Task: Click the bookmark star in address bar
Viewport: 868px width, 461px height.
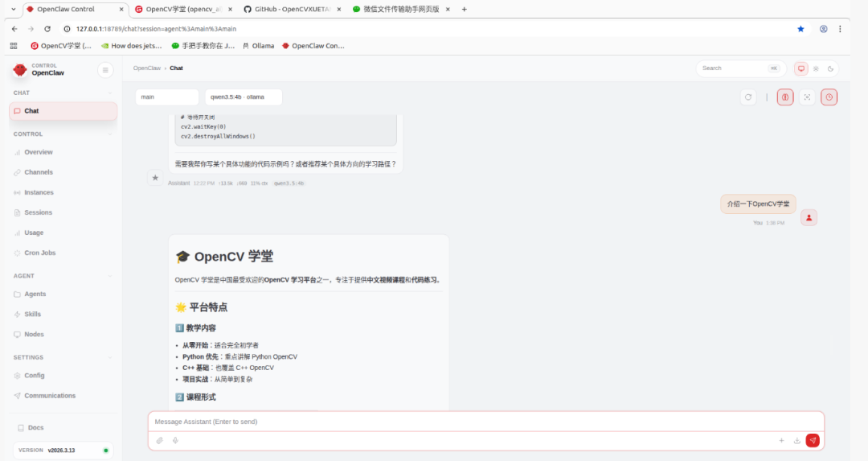Action: click(800, 29)
